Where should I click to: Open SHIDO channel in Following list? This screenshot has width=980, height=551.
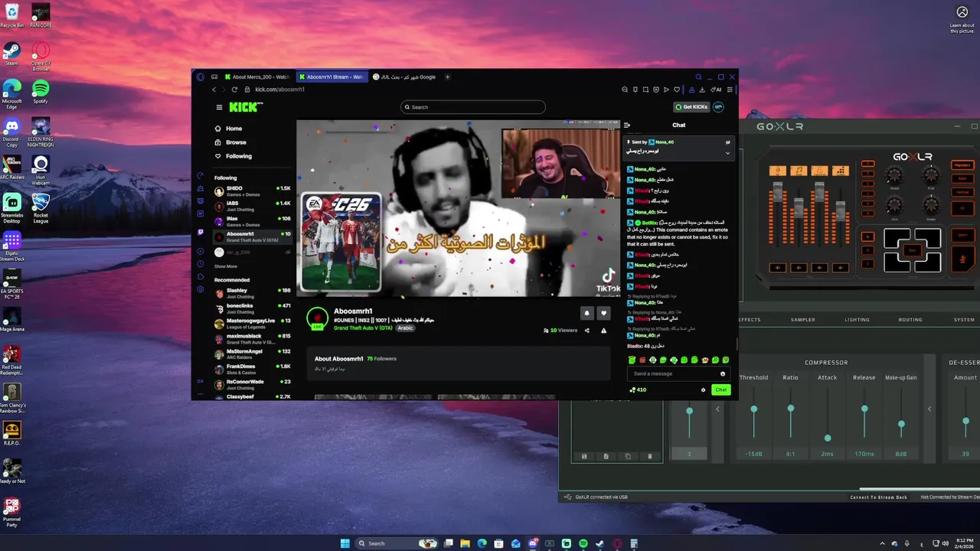253,191
